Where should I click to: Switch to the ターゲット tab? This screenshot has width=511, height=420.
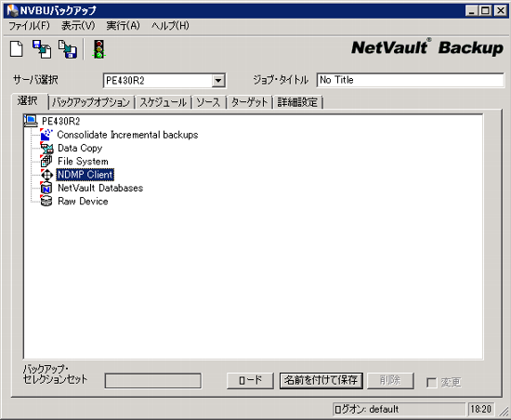click(x=249, y=102)
